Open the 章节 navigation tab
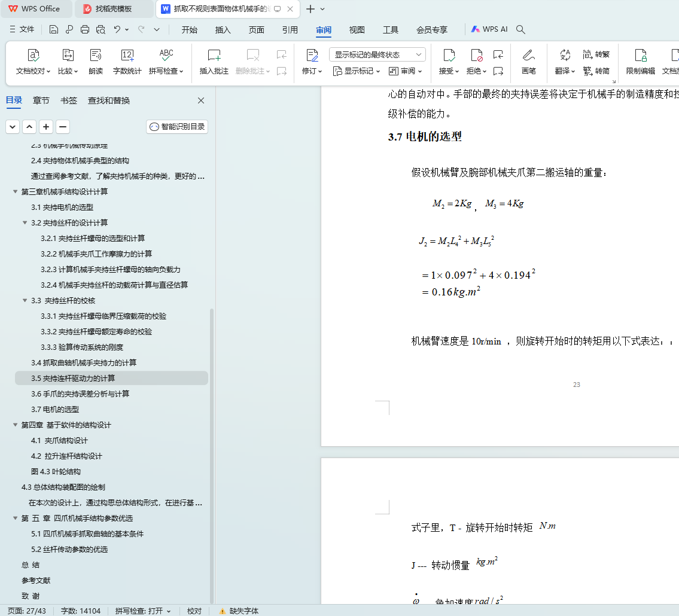679x616 pixels. click(41, 100)
